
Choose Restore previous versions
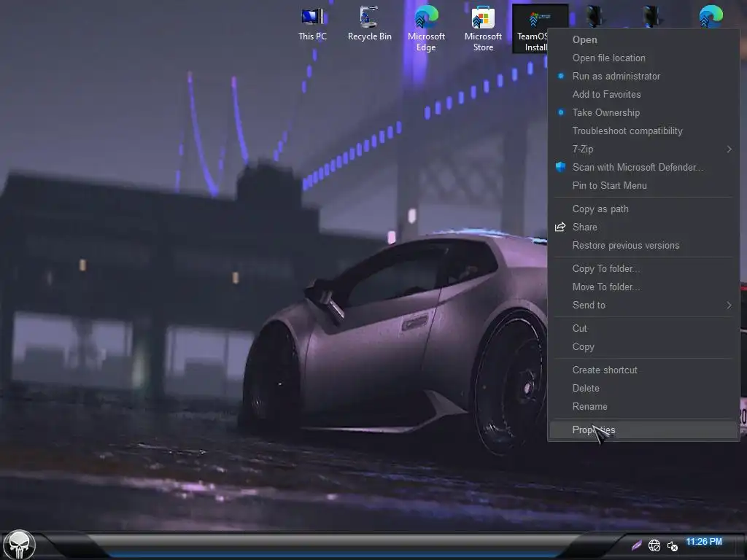(x=643, y=245)
